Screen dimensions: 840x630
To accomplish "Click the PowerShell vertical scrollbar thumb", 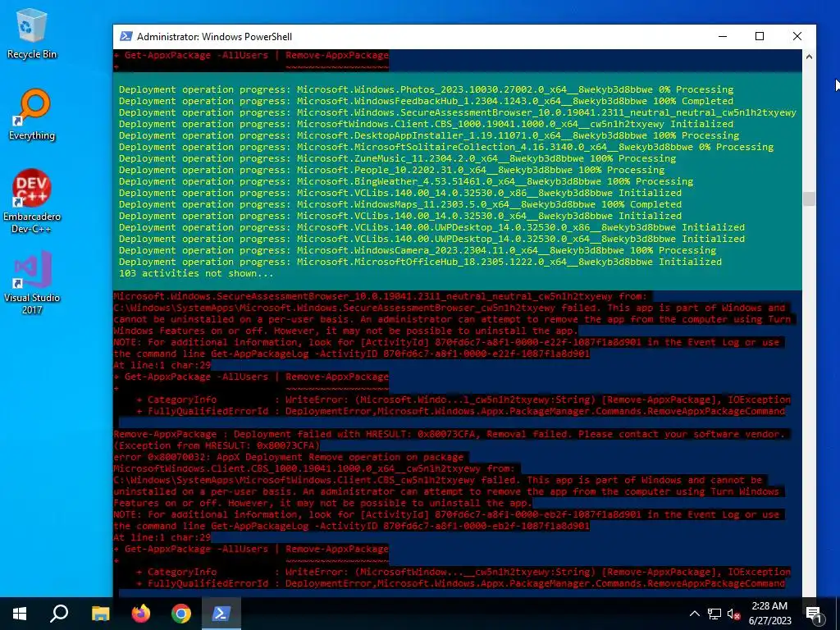I will (809, 199).
